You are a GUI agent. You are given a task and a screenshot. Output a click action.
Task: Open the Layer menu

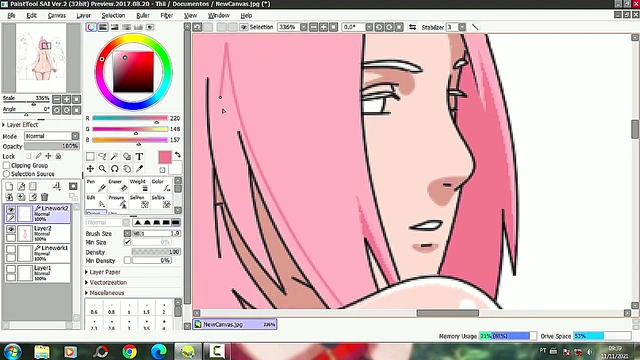(84, 16)
